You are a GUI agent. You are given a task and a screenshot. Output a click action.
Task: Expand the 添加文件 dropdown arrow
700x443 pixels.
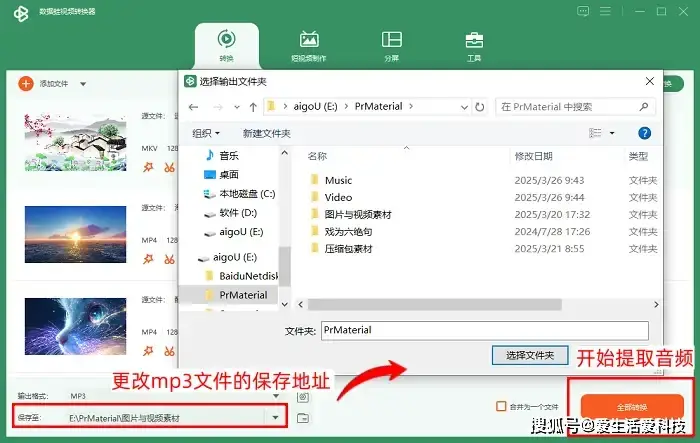(83, 84)
